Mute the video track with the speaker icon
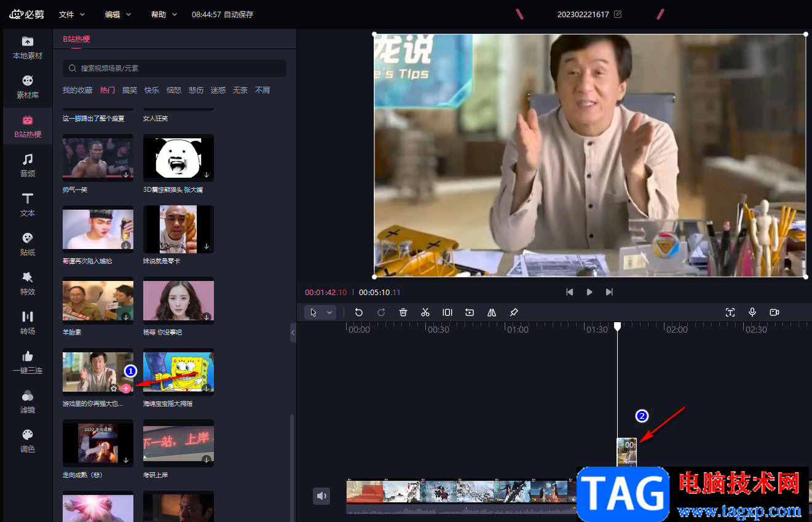The height and width of the screenshot is (522, 812). pyautogui.click(x=321, y=496)
